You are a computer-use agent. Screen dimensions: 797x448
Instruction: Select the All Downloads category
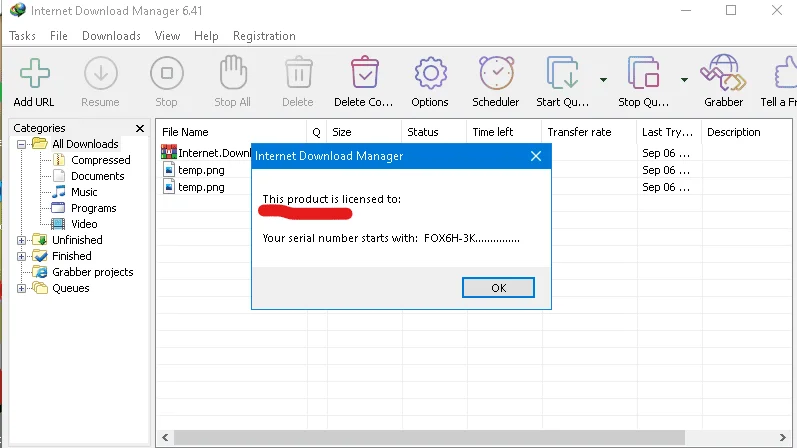point(85,144)
